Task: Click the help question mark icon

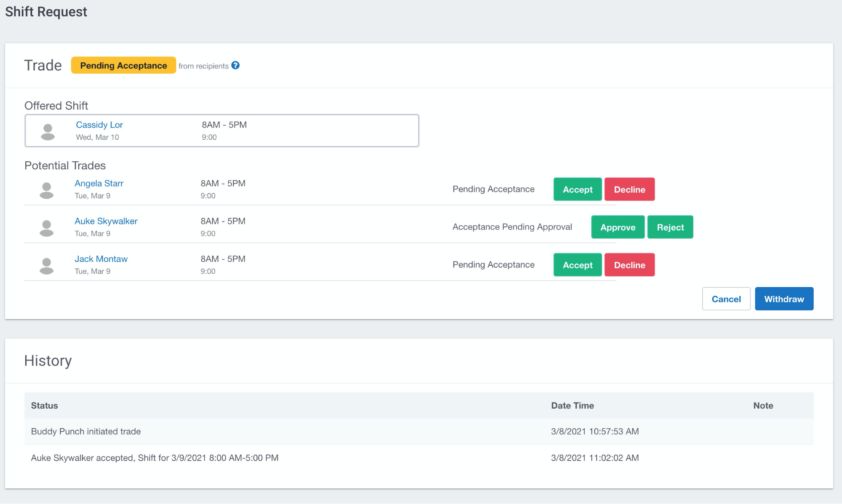Action: coord(235,65)
